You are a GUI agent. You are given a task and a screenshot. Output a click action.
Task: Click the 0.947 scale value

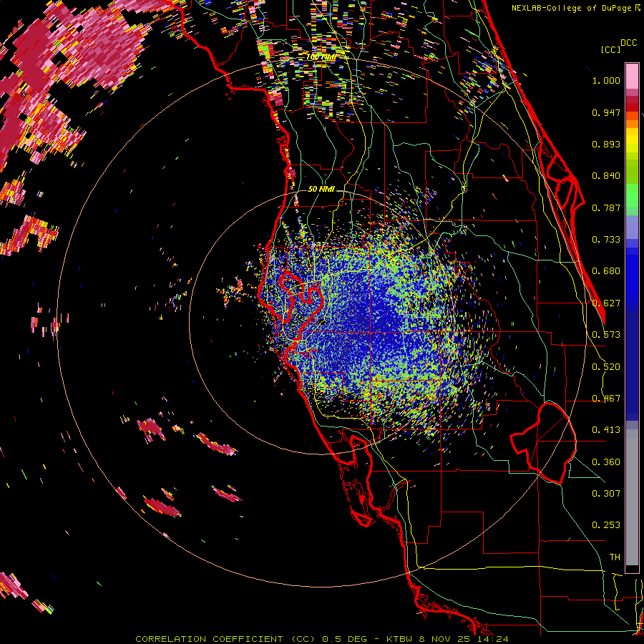[x=606, y=112]
